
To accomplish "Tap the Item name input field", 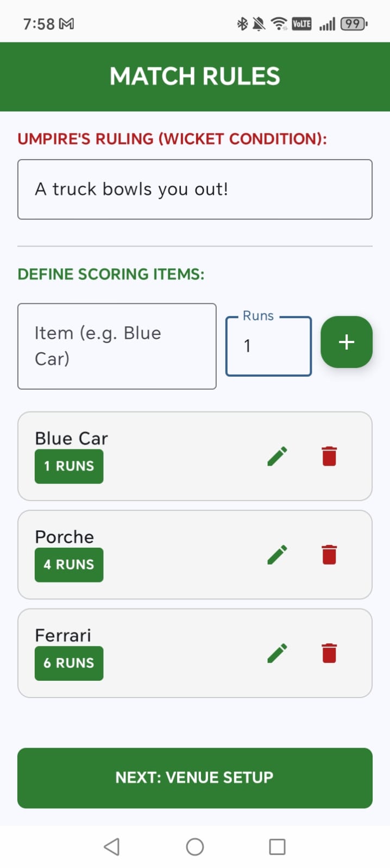I will point(117,346).
